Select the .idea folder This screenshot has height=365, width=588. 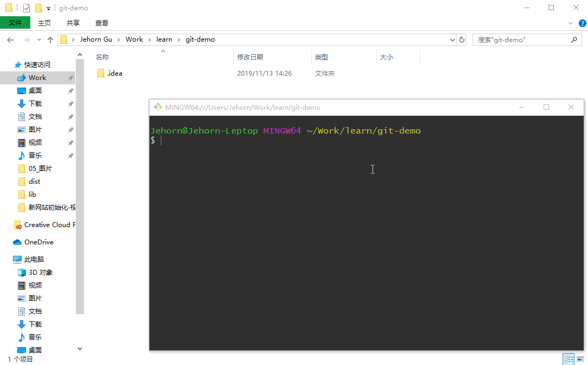[110, 74]
